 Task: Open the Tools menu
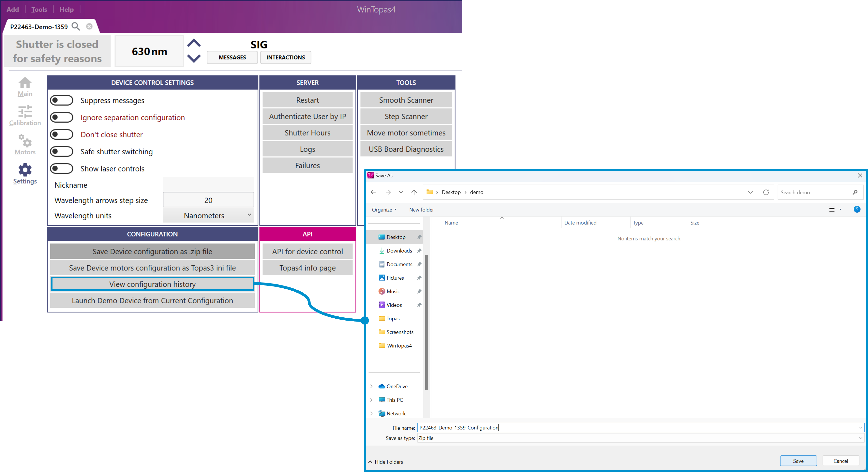[x=39, y=9]
